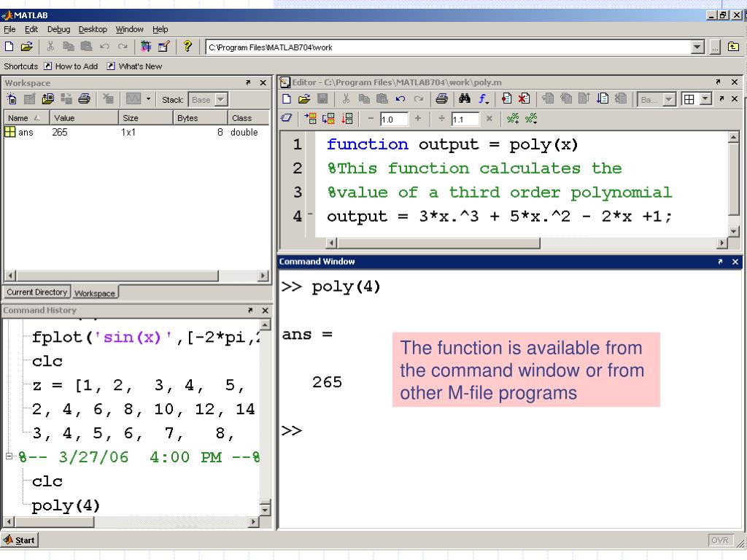The width and height of the screenshot is (747, 560).
Task: Undock the Workspace panel
Action: tap(248, 82)
